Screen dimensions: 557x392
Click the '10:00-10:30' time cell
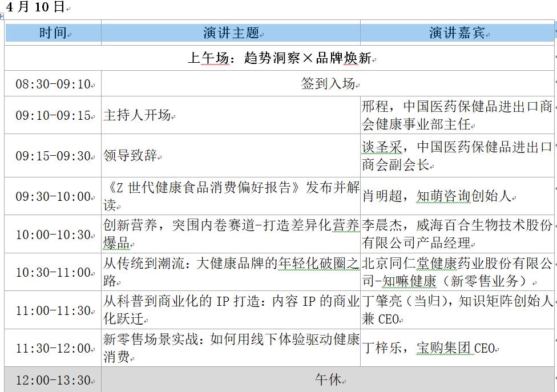click(53, 234)
